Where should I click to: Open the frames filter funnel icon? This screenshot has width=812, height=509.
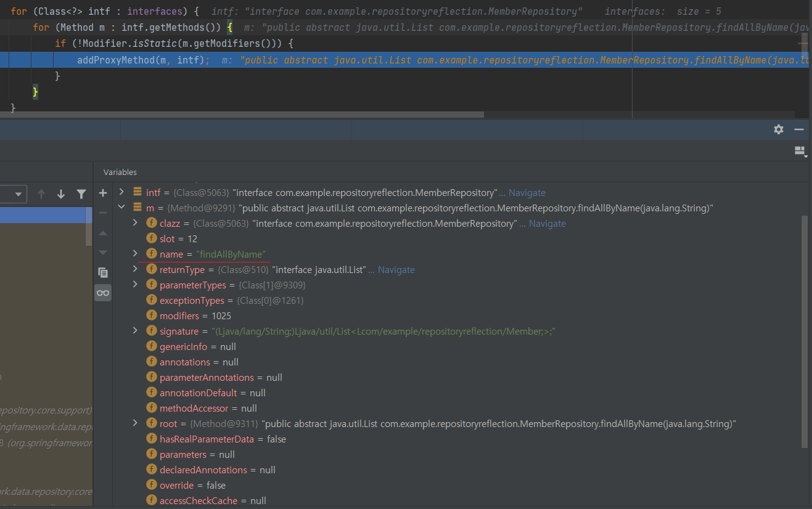(x=81, y=194)
